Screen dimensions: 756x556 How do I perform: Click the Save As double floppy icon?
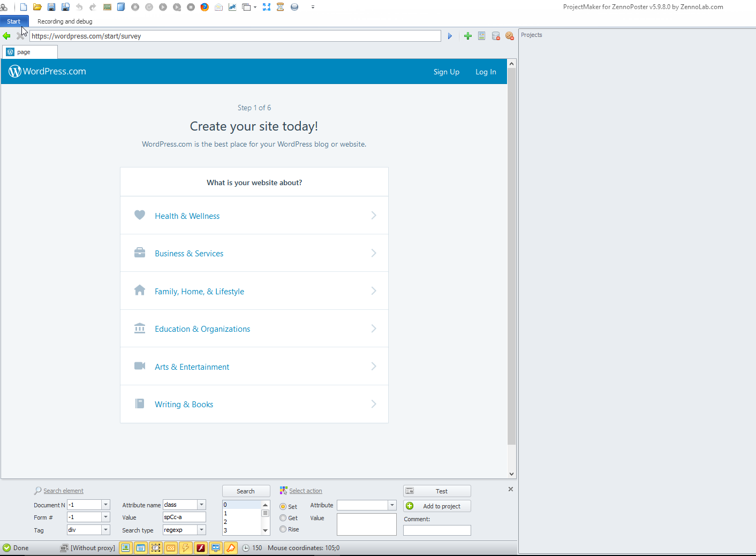click(x=65, y=7)
